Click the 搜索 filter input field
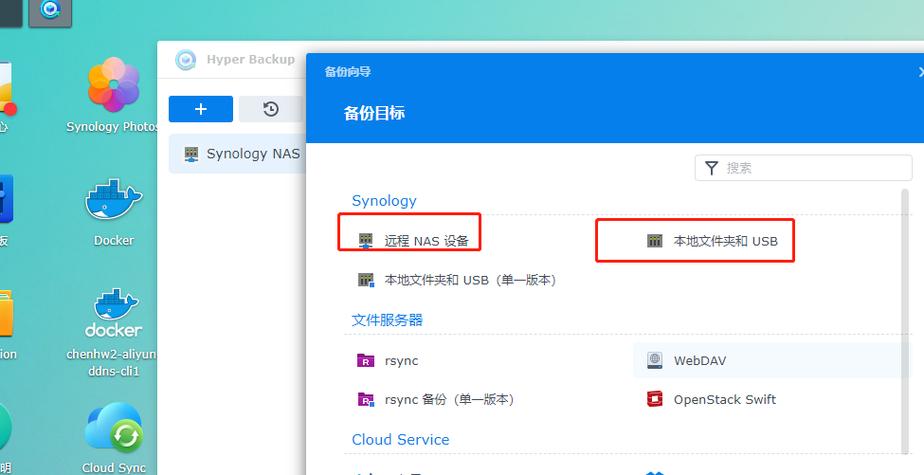This screenshot has width=924, height=475. coord(803,168)
